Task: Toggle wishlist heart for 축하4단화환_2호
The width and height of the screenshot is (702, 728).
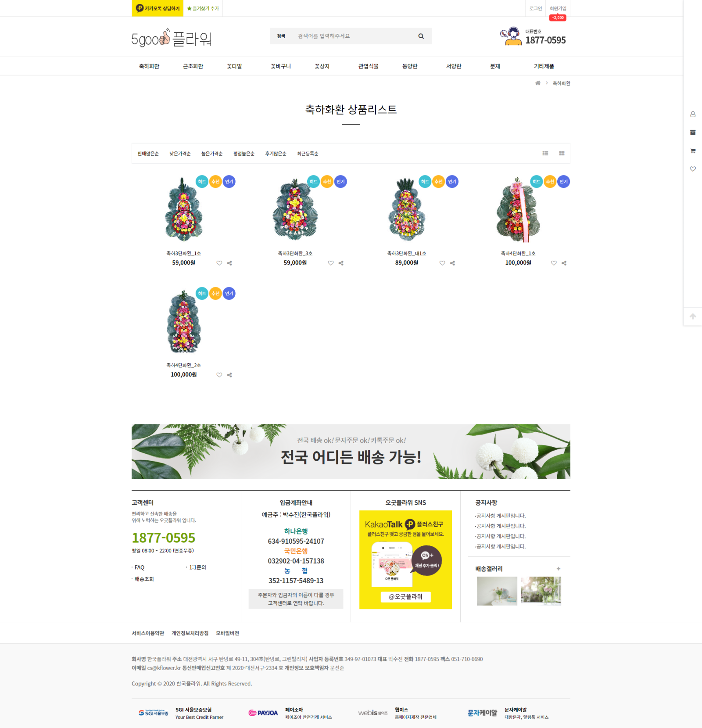Action: 219,375
